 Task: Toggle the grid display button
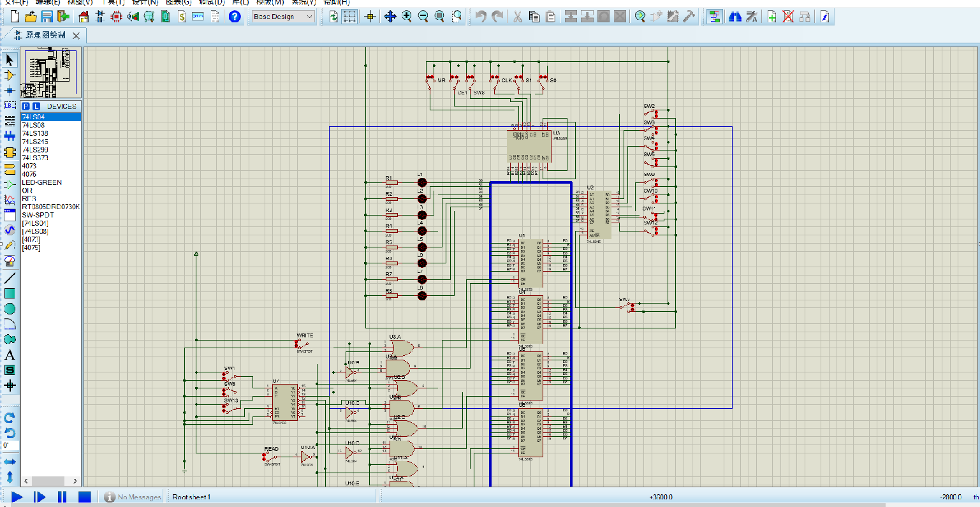pos(349,17)
